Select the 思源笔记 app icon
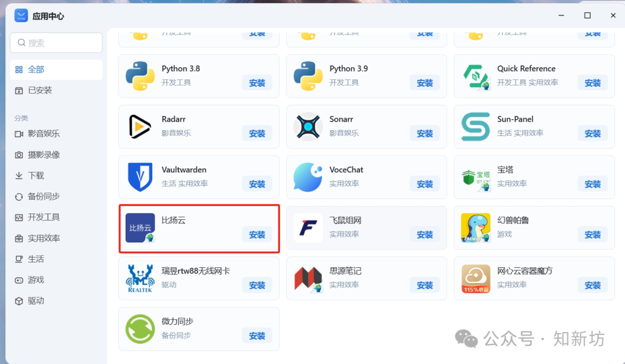625x364 pixels. click(x=308, y=278)
